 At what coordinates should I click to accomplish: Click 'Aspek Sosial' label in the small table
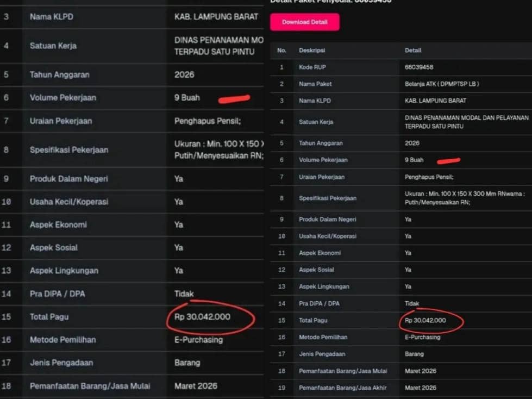[316, 270]
